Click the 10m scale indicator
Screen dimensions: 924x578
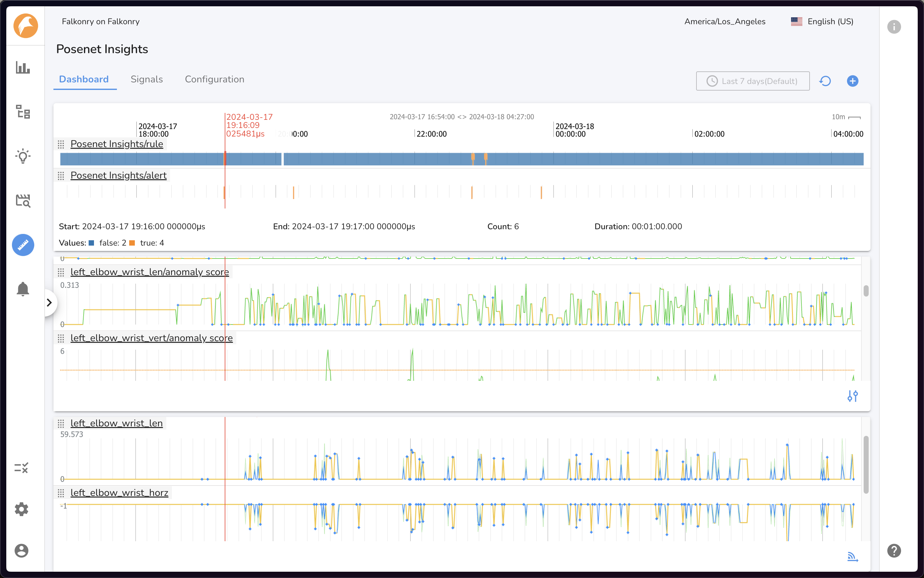(846, 117)
